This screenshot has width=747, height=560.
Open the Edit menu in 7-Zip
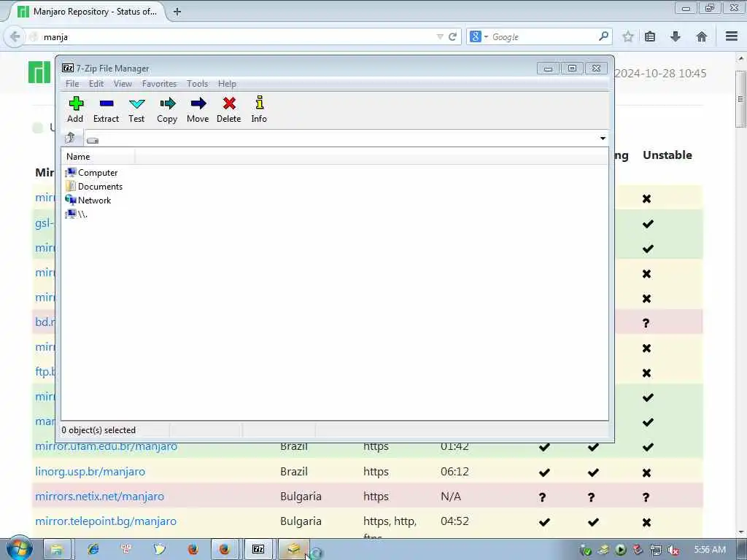(x=96, y=84)
